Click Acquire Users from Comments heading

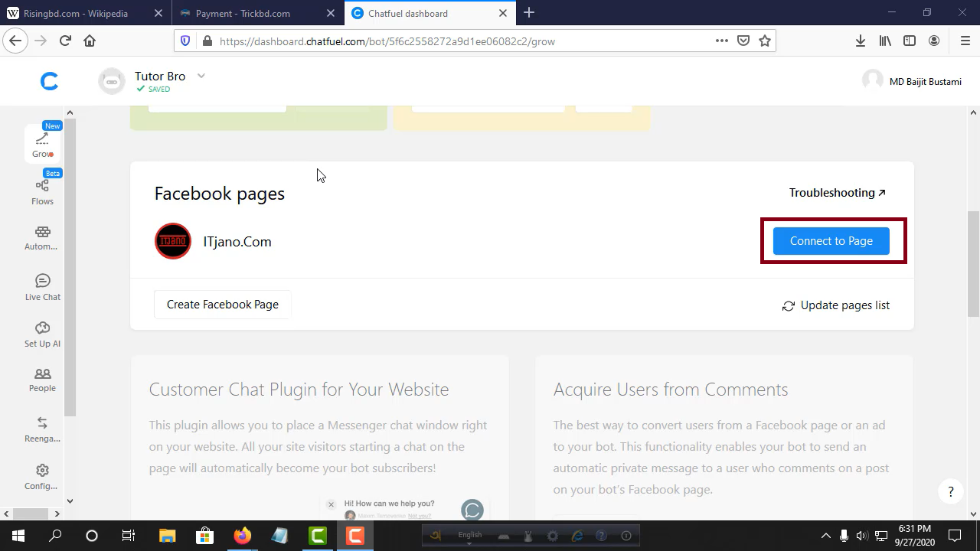[x=671, y=390]
